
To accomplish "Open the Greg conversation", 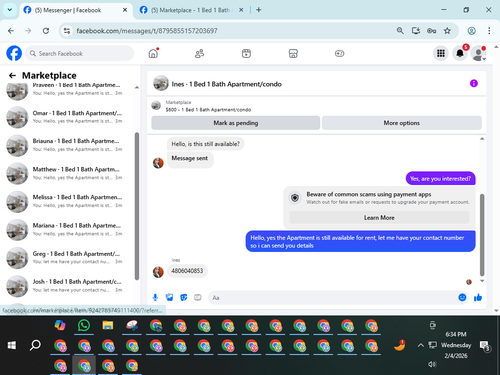I will (67, 258).
